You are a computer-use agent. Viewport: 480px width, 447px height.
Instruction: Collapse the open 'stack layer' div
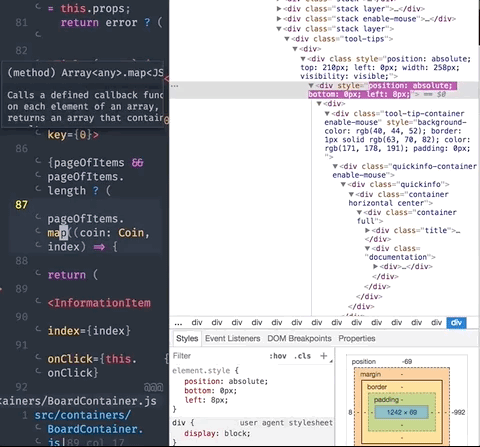(x=279, y=29)
